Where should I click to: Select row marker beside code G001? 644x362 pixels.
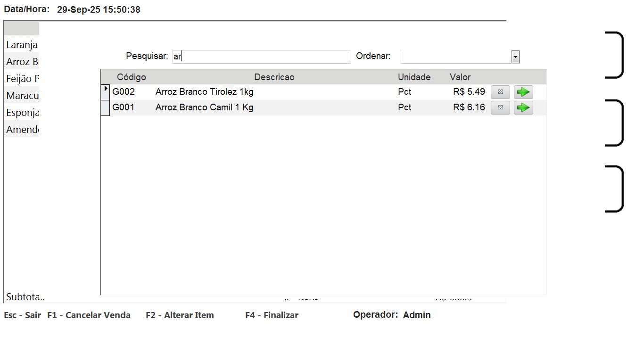105,108
